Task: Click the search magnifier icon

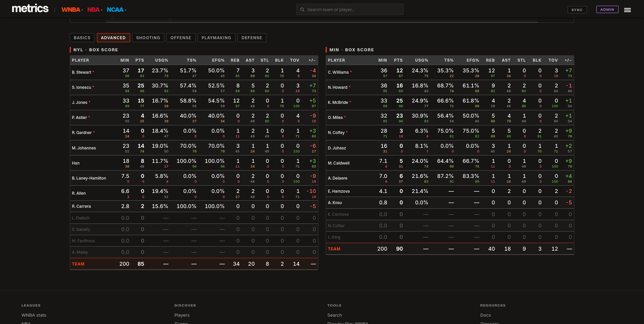Action: 302,9
